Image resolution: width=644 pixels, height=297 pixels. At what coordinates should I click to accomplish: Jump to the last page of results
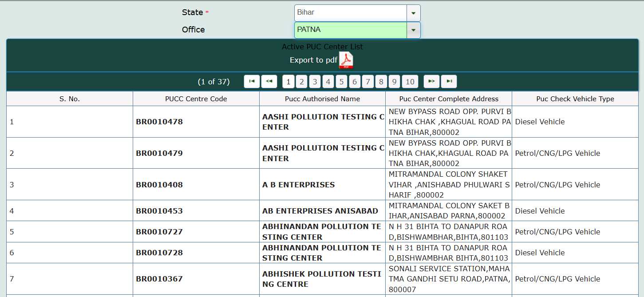(x=449, y=81)
